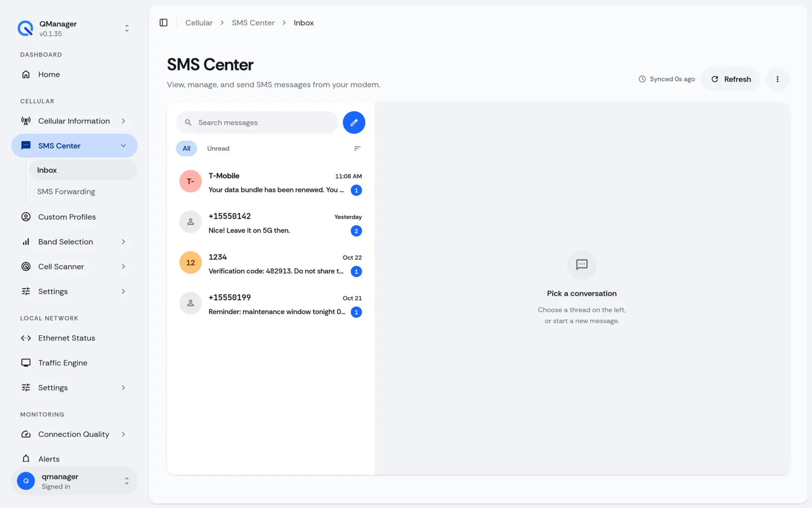Click the Traffic Engine monitor icon

click(26, 363)
